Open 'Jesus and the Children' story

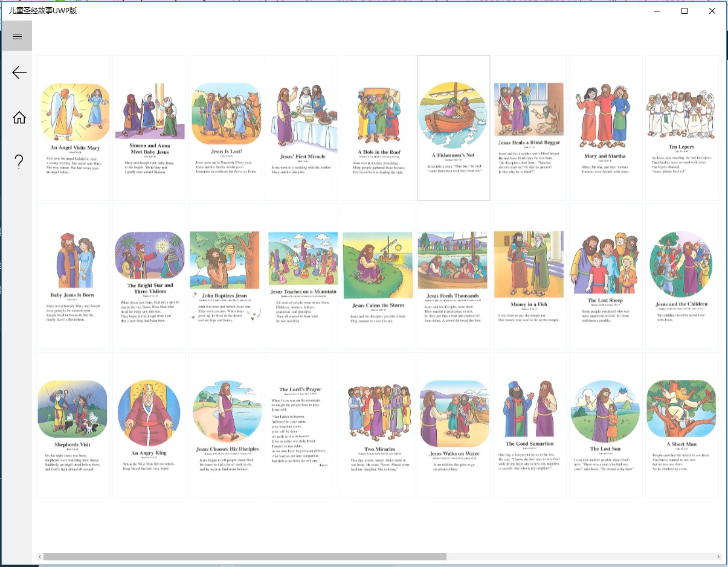coord(682,277)
